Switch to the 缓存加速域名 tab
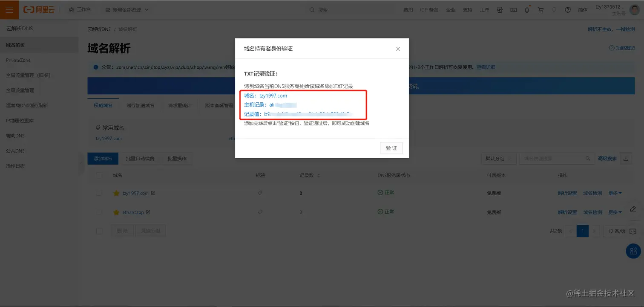This screenshot has width=644, height=307. coord(140,105)
